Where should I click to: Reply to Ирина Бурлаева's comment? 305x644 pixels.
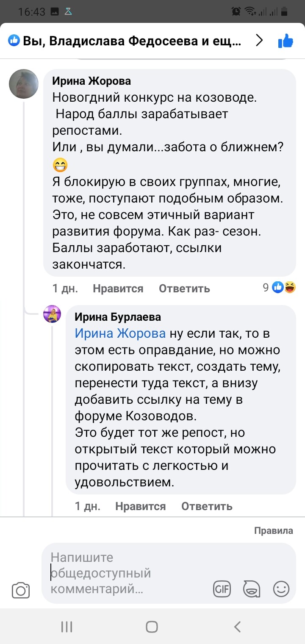click(x=207, y=506)
